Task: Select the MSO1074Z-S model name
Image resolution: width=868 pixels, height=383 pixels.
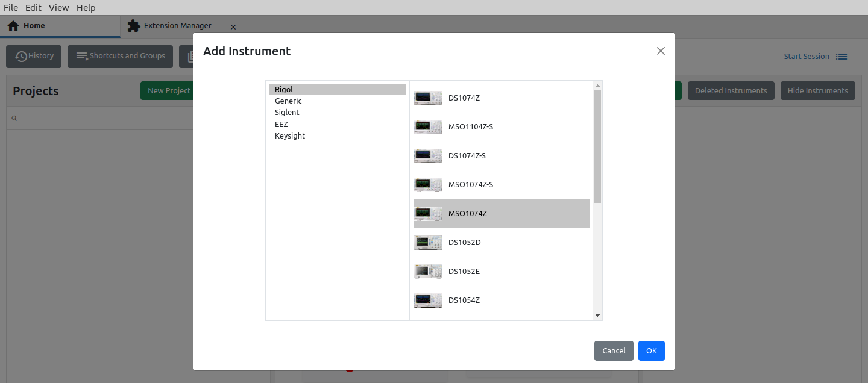Action: point(471,185)
